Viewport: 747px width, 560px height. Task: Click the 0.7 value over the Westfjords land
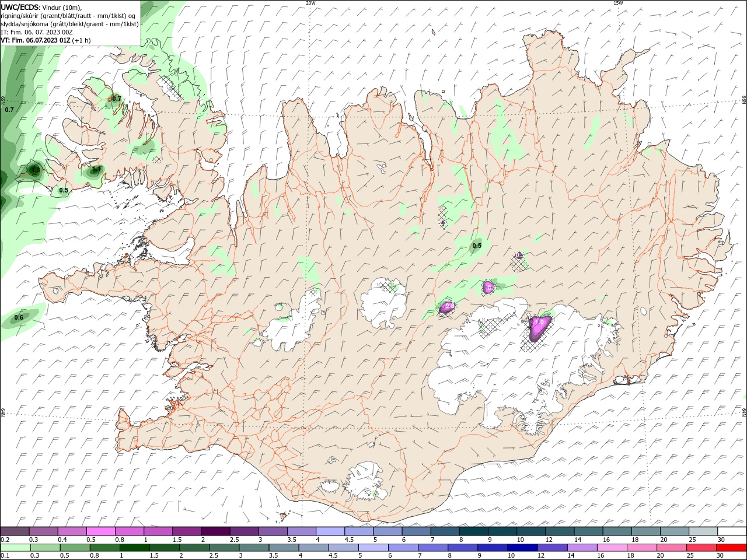117,99
